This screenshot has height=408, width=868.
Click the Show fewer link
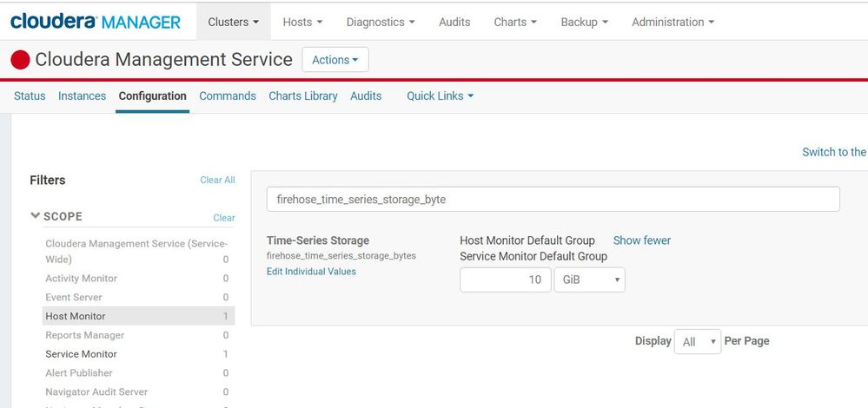pyautogui.click(x=641, y=240)
